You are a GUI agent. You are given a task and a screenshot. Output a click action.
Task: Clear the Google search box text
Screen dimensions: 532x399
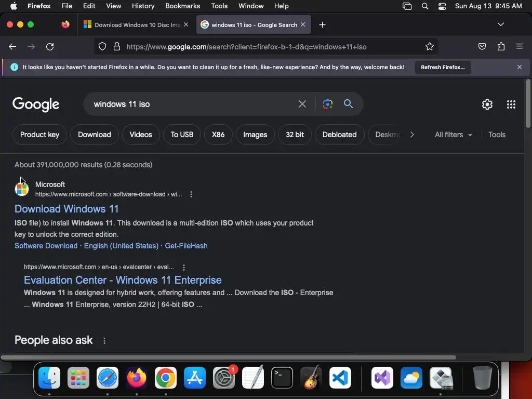coord(302,104)
